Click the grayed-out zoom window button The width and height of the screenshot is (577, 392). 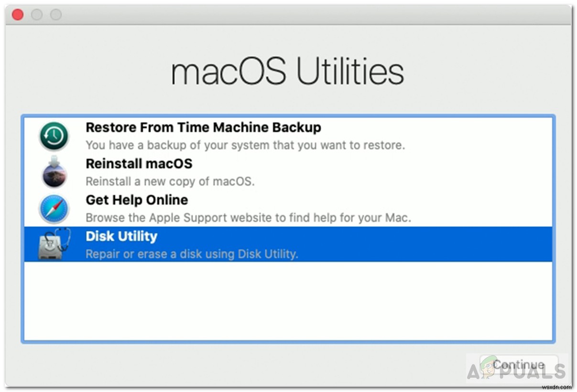(56, 15)
